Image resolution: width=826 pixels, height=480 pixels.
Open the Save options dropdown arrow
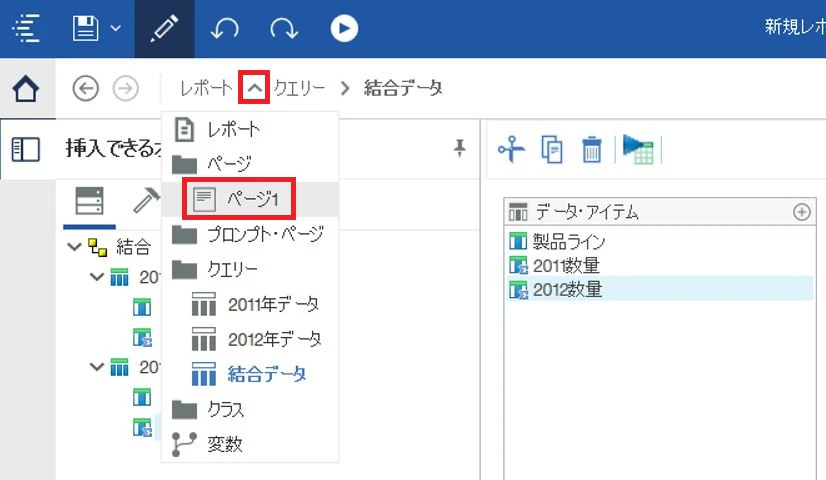pyautogui.click(x=116, y=28)
